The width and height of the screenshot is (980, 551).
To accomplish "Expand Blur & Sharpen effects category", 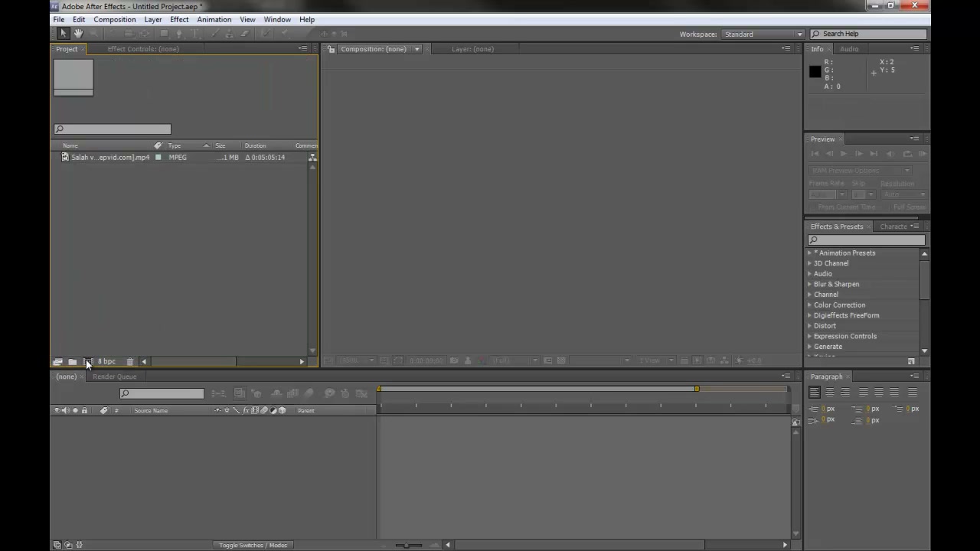I will pyautogui.click(x=810, y=284).
